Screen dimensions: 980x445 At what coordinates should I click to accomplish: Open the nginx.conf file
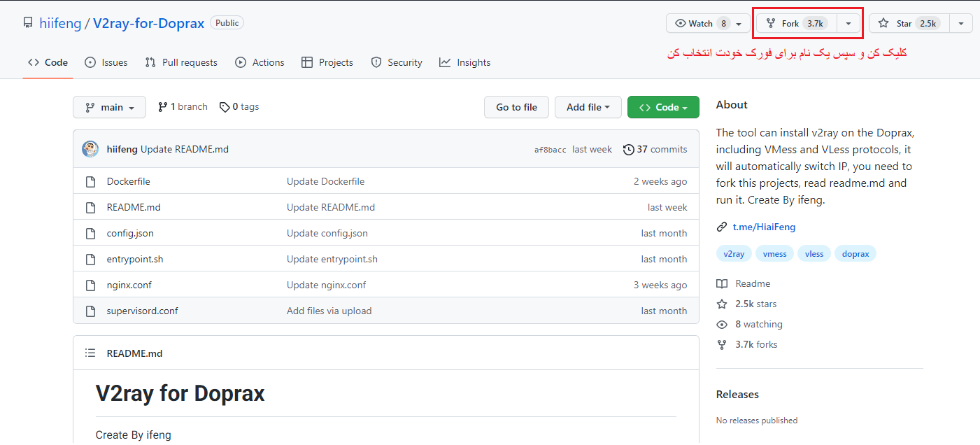(x=129, y=285)
